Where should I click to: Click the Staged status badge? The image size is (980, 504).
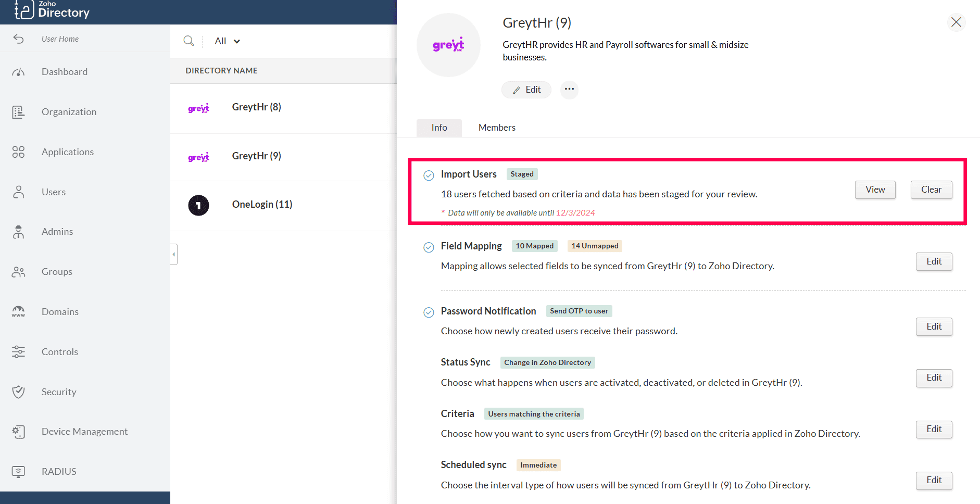[522, 174]
